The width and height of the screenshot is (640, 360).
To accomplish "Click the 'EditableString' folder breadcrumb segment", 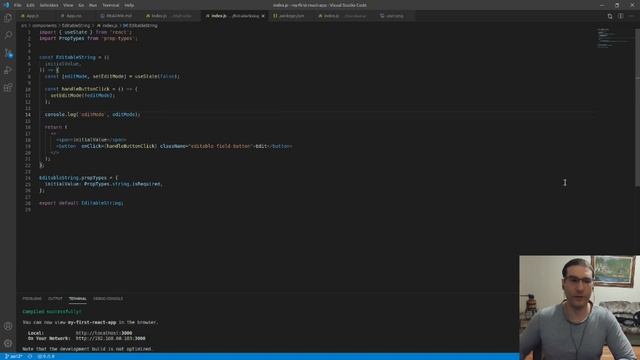I will (76, 25).
